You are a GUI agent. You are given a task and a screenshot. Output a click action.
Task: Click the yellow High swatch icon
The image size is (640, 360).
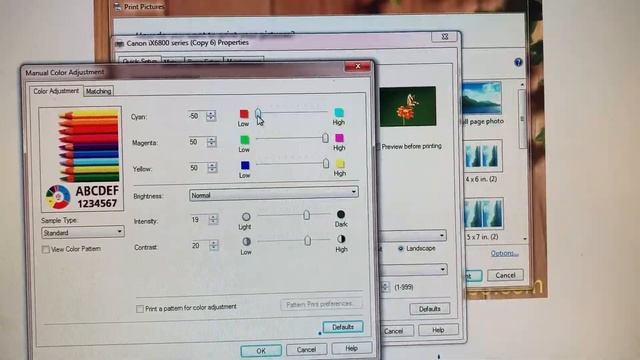coord(340,164)
